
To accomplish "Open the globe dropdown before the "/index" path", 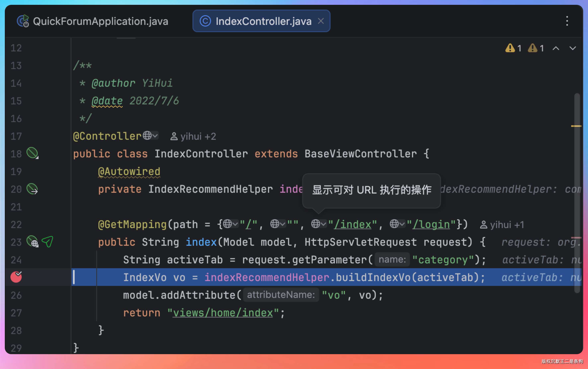I will [319, 224].
